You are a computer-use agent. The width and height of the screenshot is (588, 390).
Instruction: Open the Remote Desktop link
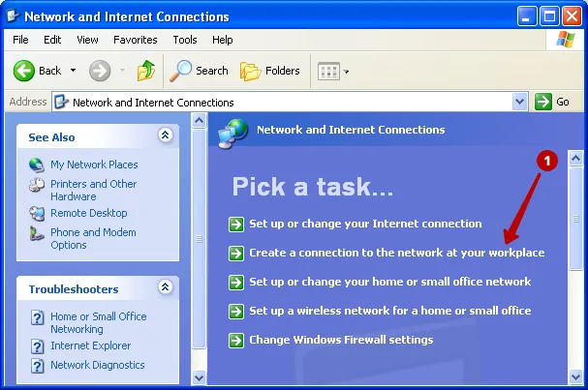coord(89,213)
